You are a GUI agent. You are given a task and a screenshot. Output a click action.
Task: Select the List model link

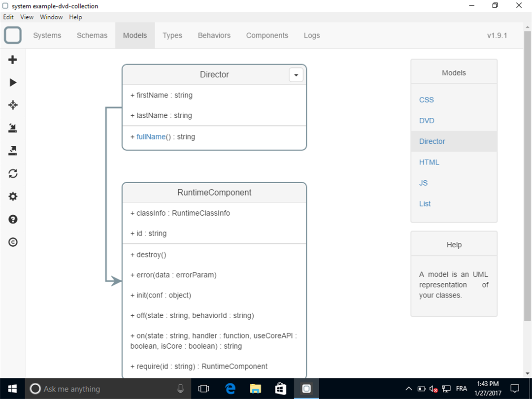pyautogui.click(x=425, y=203)
